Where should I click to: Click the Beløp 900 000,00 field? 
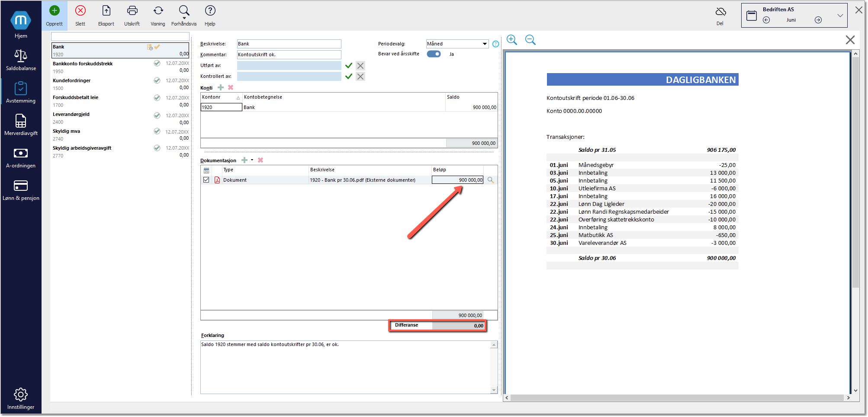(457, 180)
